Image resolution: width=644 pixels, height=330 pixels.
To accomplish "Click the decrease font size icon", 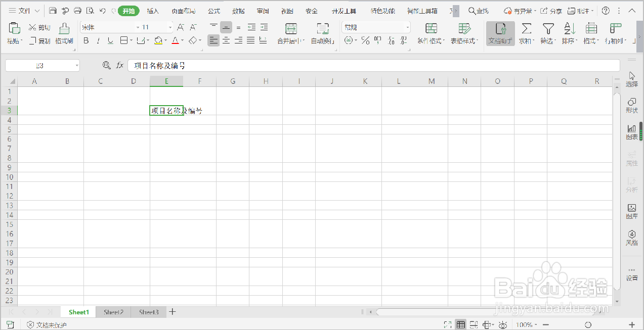I will [x=193, y=27].
